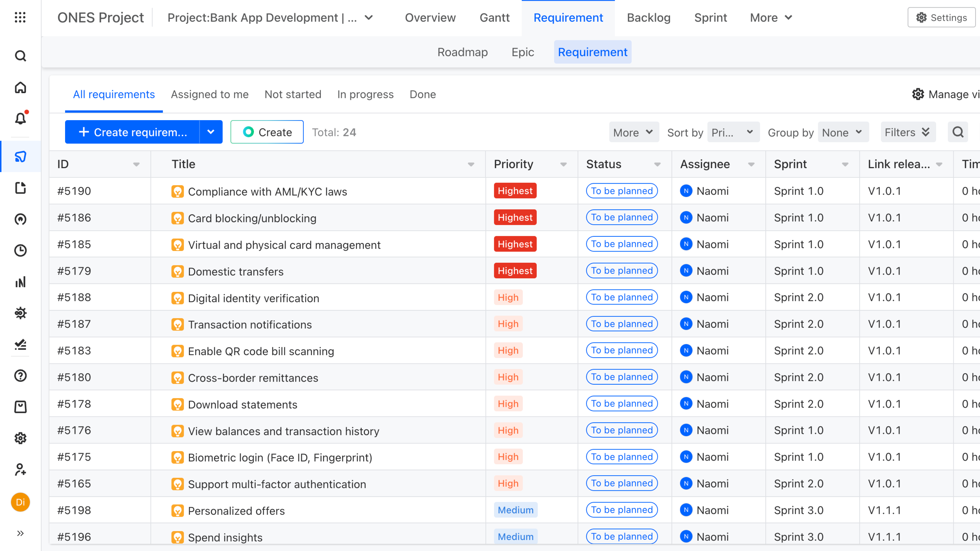Switch to the Backlog tab
This screenshot has height=551, width=980.
coord(649,17)
